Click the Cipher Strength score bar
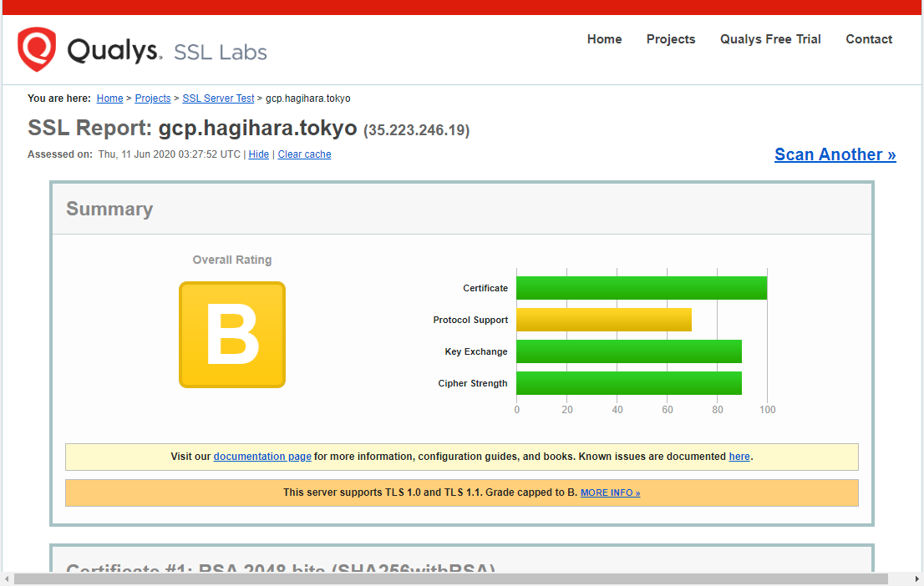This screenshot has height=586, width=924. [x=629, y=383]
